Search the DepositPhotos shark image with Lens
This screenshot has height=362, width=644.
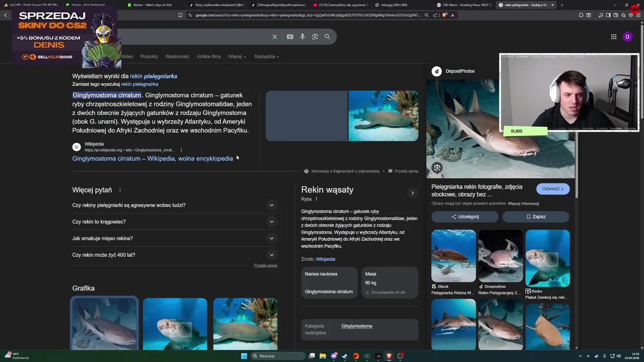437,168
